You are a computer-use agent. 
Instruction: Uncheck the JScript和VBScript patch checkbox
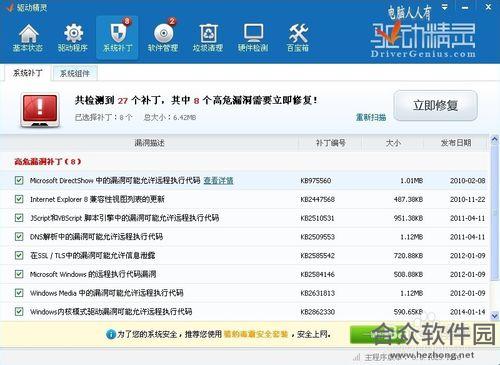click(x=19, y=218)
